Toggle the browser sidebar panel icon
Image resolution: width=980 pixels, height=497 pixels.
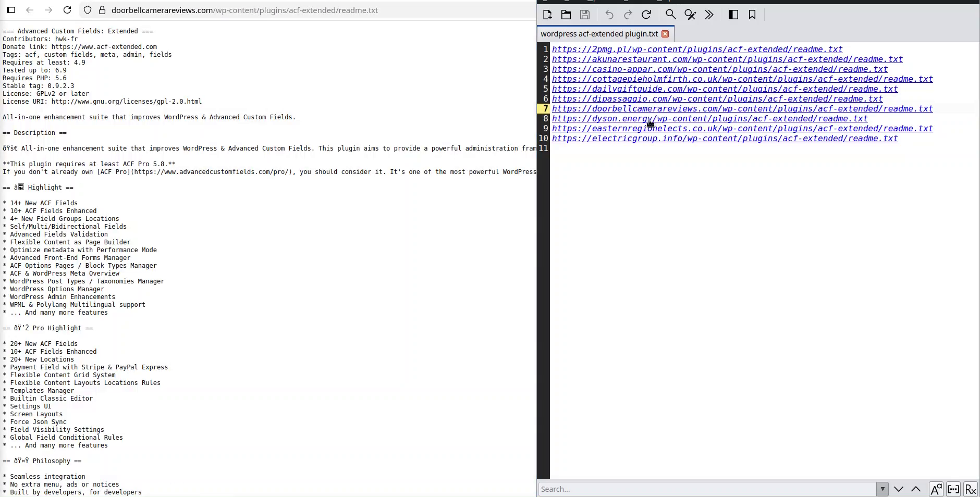(x=11, y=10)
